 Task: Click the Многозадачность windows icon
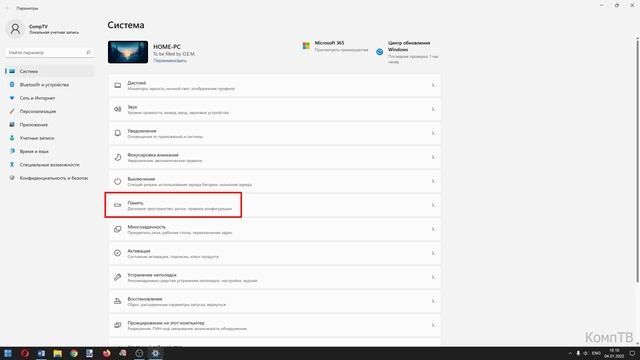118,229
